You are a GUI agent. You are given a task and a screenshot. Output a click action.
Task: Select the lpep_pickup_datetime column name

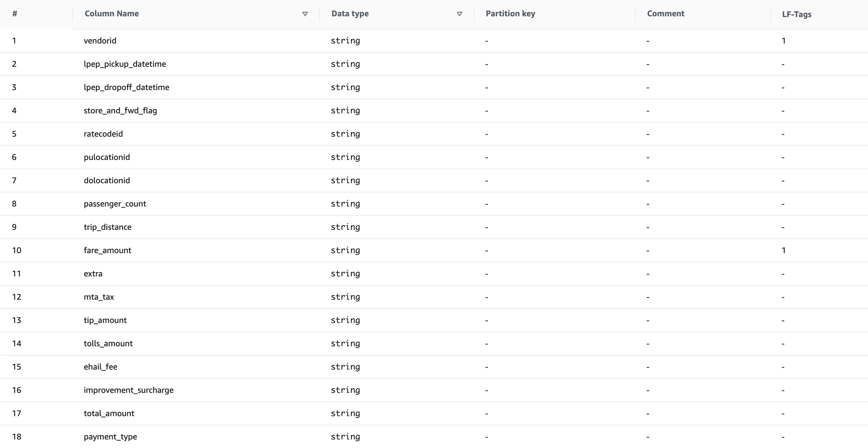[x=125, y=64]
